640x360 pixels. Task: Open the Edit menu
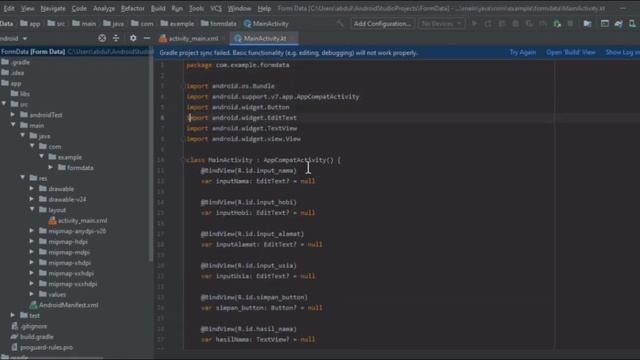point(9,8)
